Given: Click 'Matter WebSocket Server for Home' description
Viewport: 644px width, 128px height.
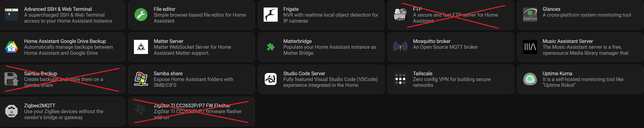Looking at the screenshot, I should tap(192, 50).
